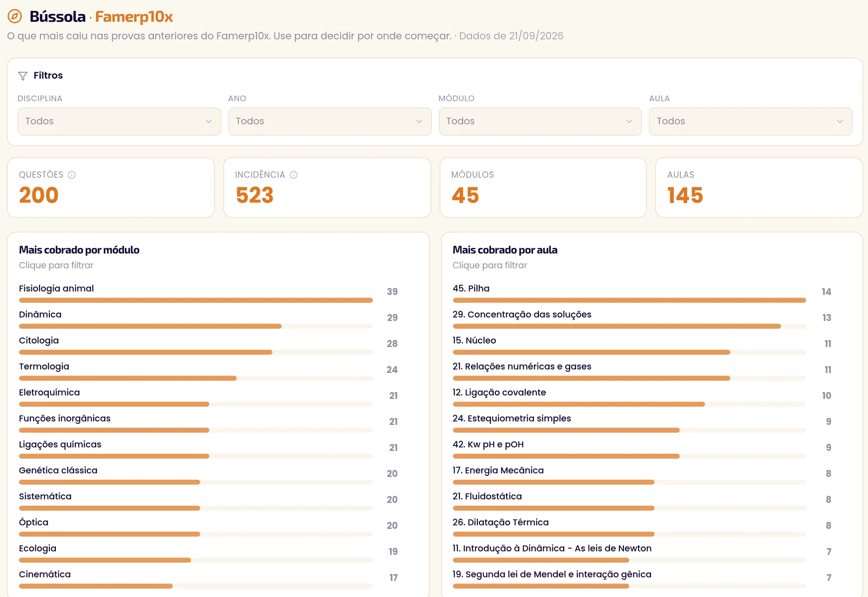Open the Disciplina dropdown
This screenshot has width=868, height=597.
tap(119, 122)
